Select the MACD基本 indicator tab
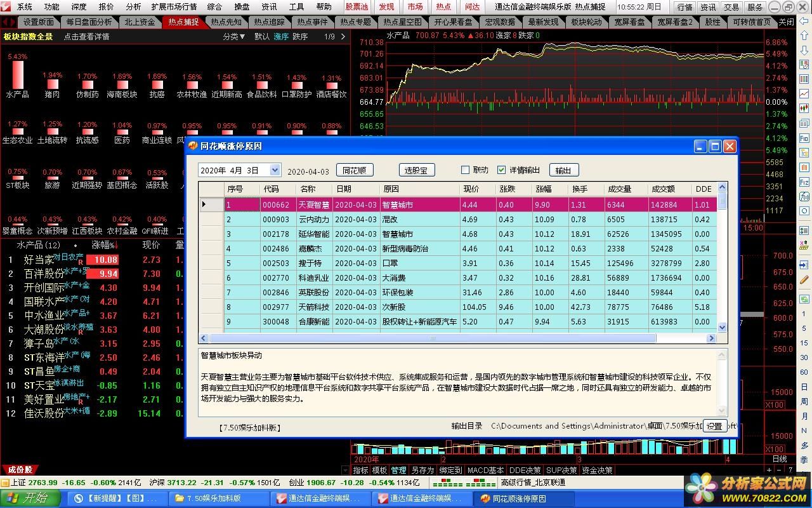The height and width of the screenshot is (508, 812). pyautogui.click(x=485, y=470)
